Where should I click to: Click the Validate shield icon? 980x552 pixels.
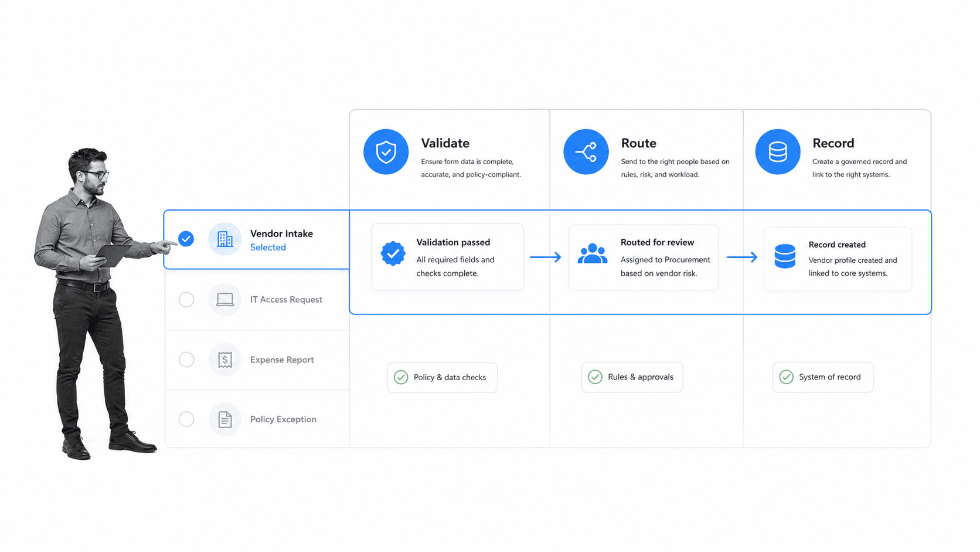coord(386,152)
